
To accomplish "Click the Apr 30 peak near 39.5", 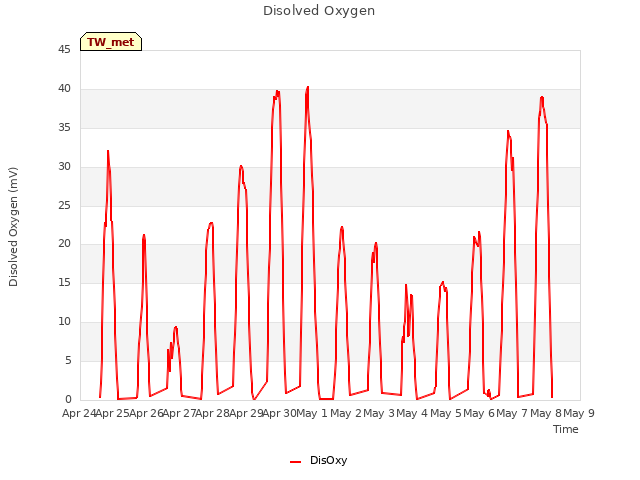I will pyautogui.click(x=277, y=91).
